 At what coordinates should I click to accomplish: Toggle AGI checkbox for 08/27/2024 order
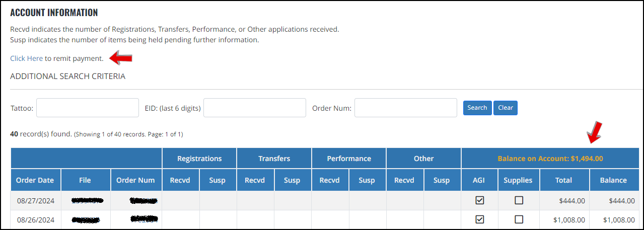(480, 200)
